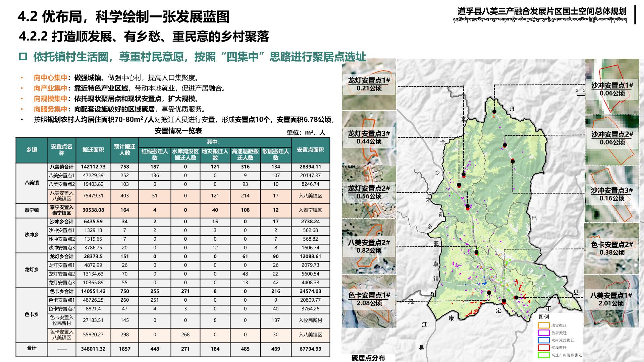Click the cell value 142112.73

point(93,167)
